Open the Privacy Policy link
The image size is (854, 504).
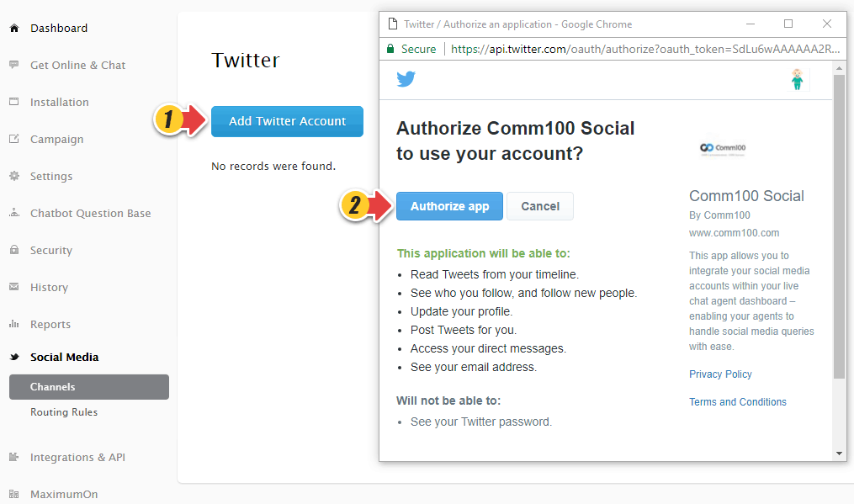pos(720,374)
